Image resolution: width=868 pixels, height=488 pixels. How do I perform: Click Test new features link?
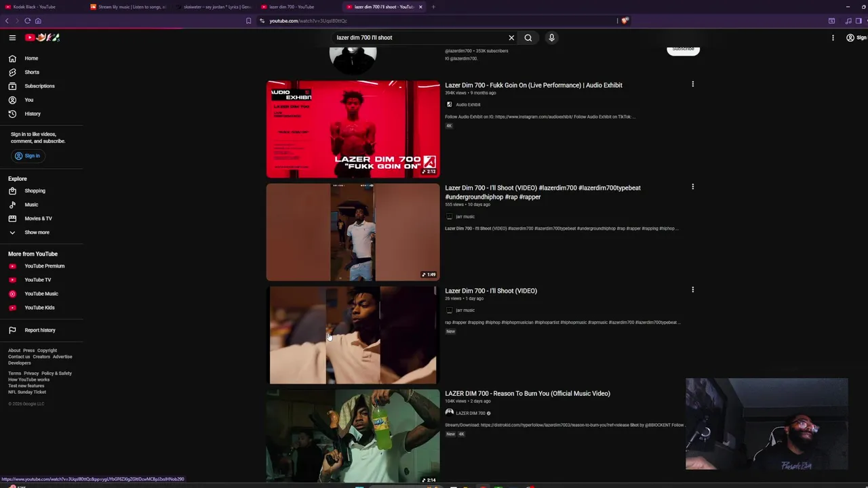click(x=26, y=386)
